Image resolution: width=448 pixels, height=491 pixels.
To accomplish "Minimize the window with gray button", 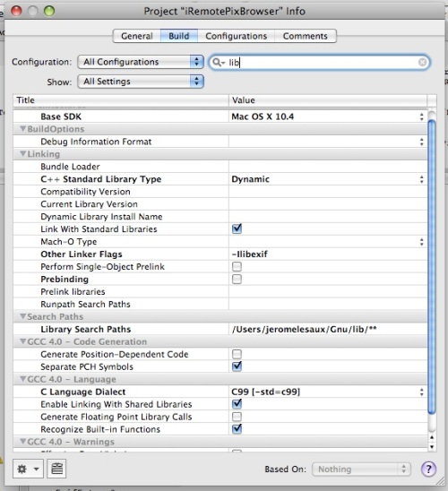I will [x=33, y=11].
